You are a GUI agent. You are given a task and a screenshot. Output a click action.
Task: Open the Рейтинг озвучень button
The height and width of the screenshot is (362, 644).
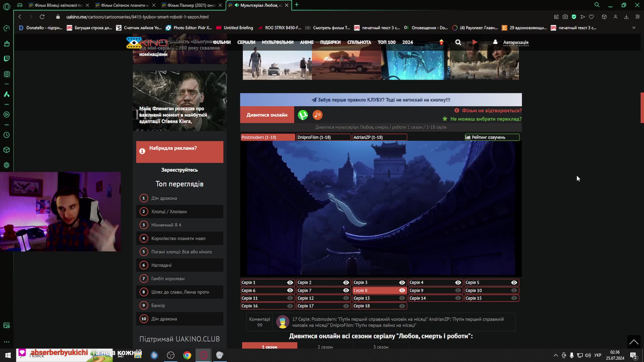point(492,137)
